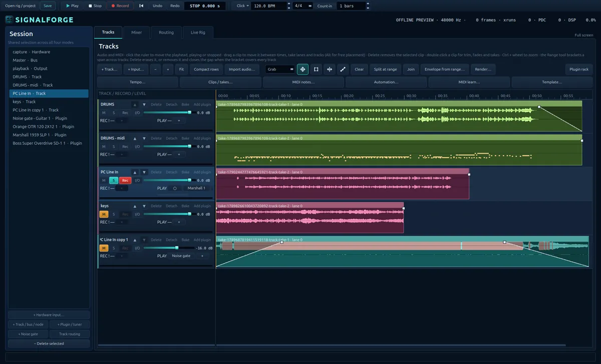The width and height of the screenshot is (601, 364).
Task: Click the return-to-start transport icon
Action: click(x=141, y=6)
